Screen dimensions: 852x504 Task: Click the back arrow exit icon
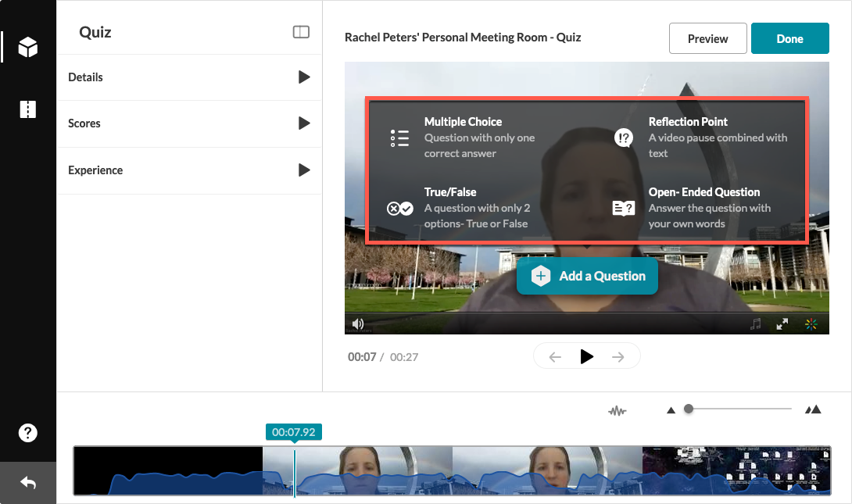28,483
